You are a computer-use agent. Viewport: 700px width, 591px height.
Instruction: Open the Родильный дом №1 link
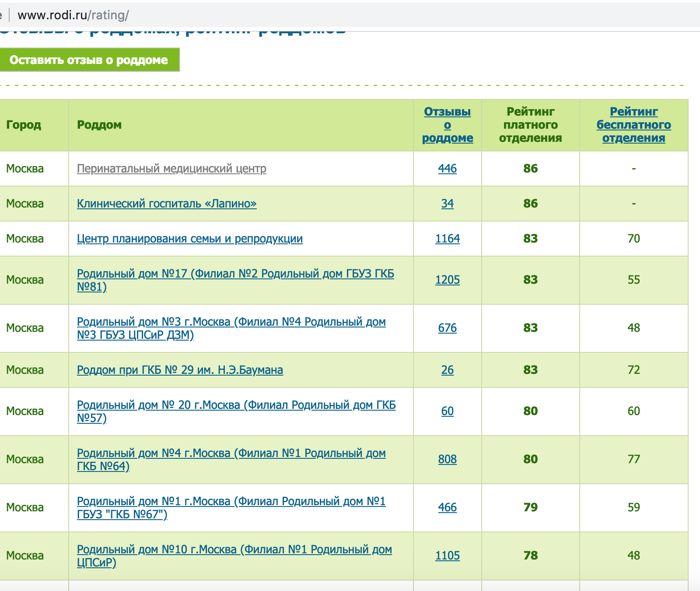click(231, 502)
